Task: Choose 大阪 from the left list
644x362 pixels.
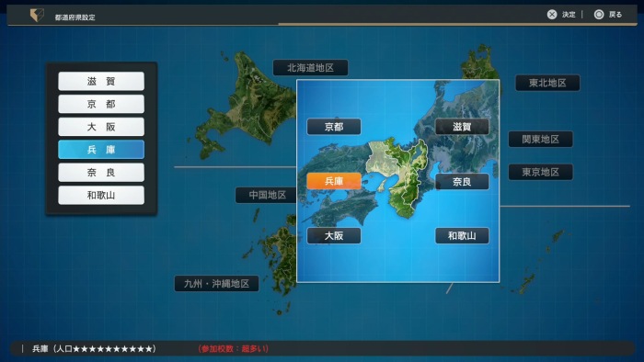Action: [101, 127]
